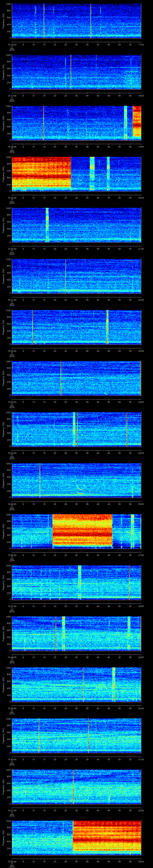Viewport: 153px width, 868px height.
Task: Select the "32:00" end time label
Action: coord(141,810)
